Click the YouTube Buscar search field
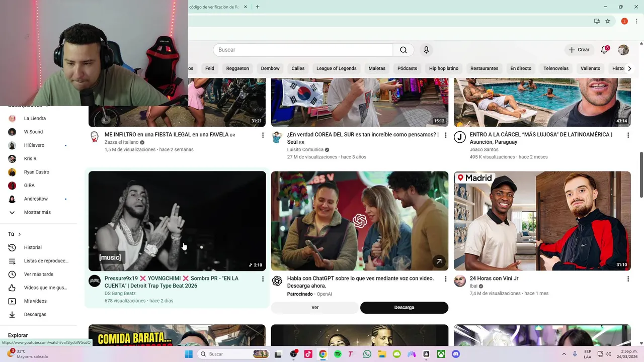644x362 pixels. (303, 50)
